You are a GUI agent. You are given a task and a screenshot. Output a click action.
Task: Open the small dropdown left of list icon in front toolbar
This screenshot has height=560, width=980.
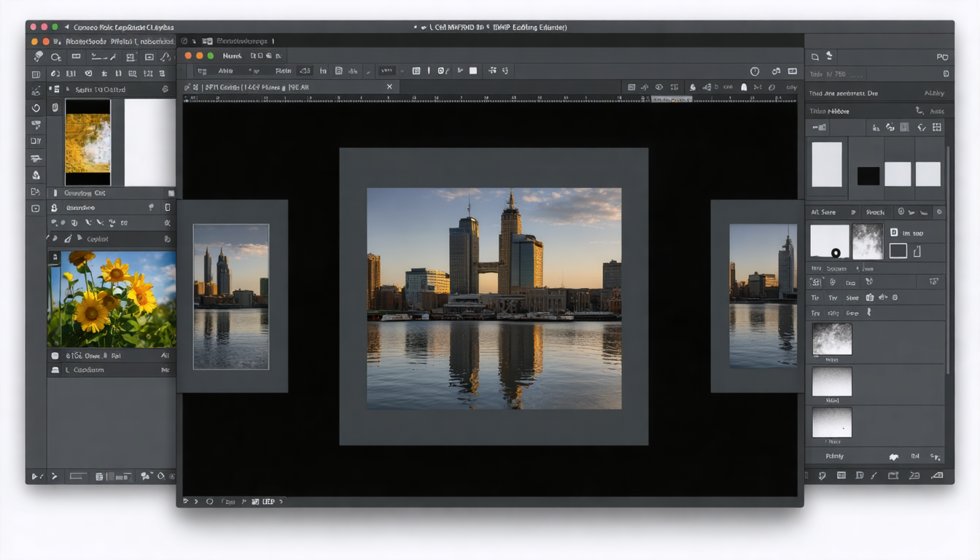[x=387, y=71]
